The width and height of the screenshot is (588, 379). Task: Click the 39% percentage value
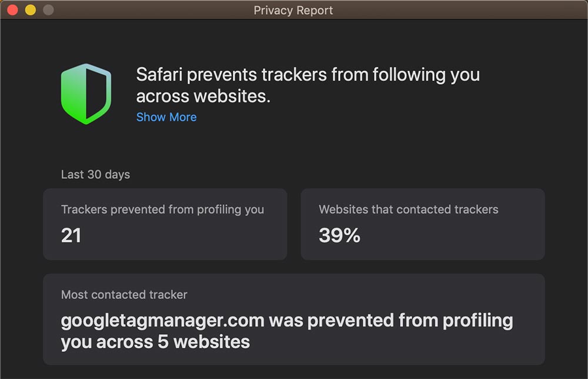coord(339,235)
